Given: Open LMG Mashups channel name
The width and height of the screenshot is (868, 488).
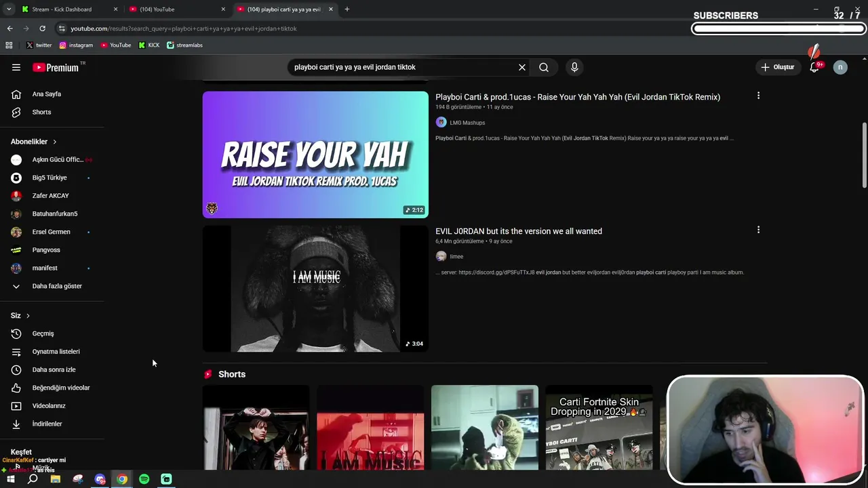Looking at the screenshot, I should [467, 123].
